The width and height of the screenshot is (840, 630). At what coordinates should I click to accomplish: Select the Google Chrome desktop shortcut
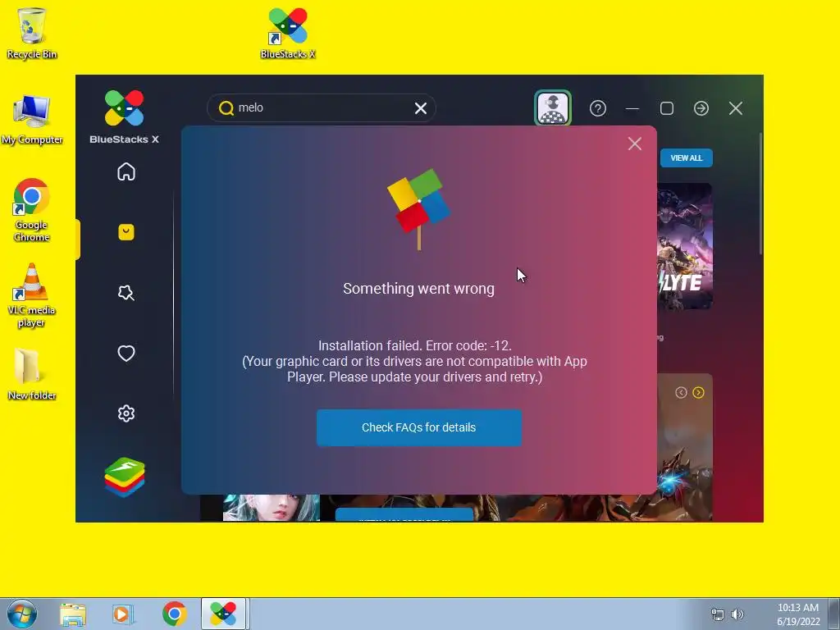click(x=32, y=210)
